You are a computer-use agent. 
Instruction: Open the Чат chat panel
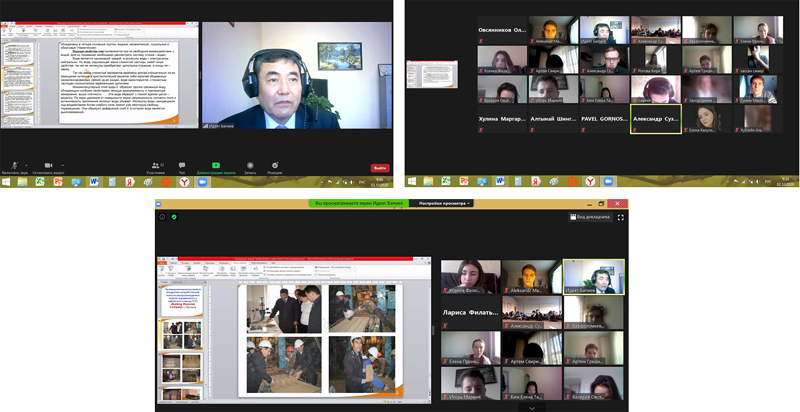pyautogui.click(x=182, y=167)
